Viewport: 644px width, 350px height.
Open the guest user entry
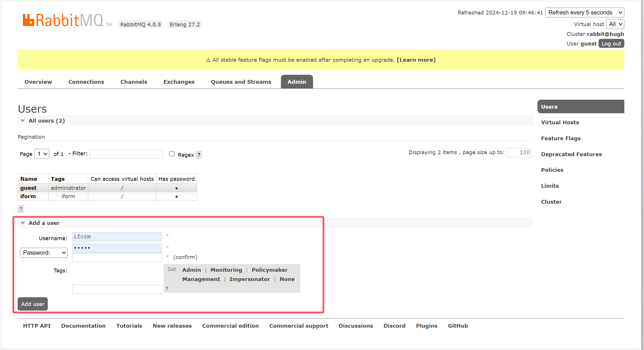point(28,188)
